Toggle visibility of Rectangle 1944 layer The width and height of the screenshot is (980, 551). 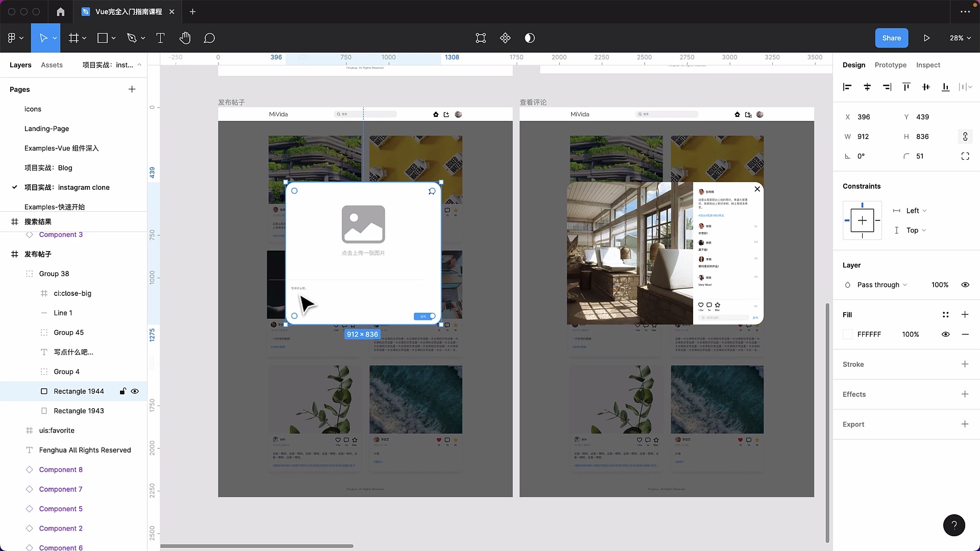135,391
